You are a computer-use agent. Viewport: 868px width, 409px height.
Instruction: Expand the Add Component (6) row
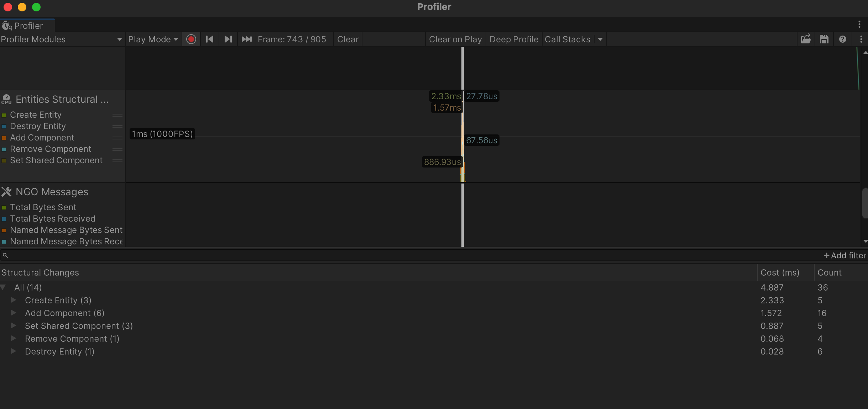(x=14, y=313)
